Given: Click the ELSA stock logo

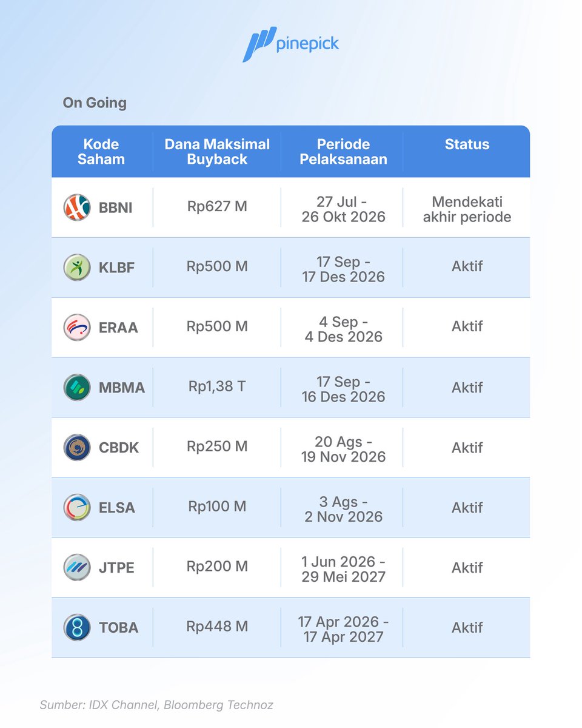Looking at the screenshot, I should pyautogui.click(x=77, y=508).
